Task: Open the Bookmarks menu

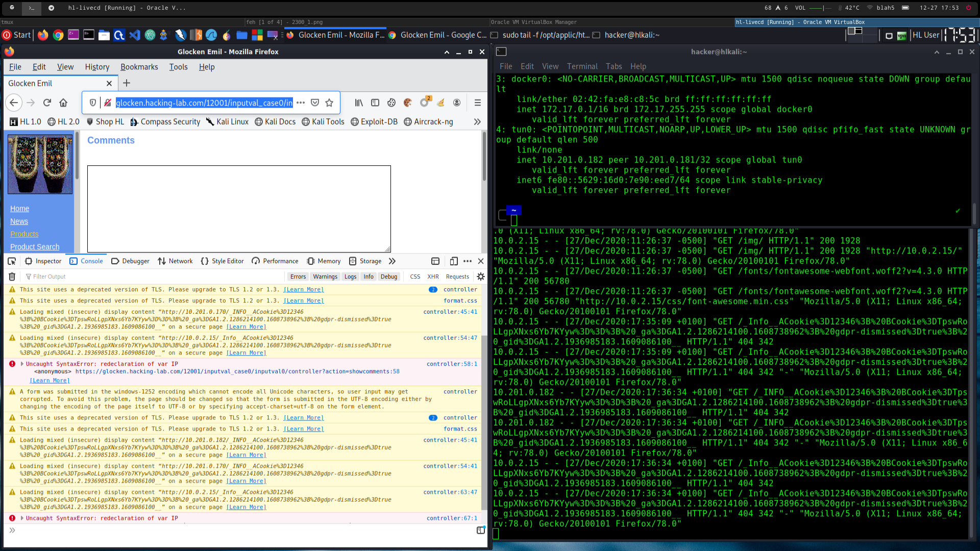Action: point(139,67)
